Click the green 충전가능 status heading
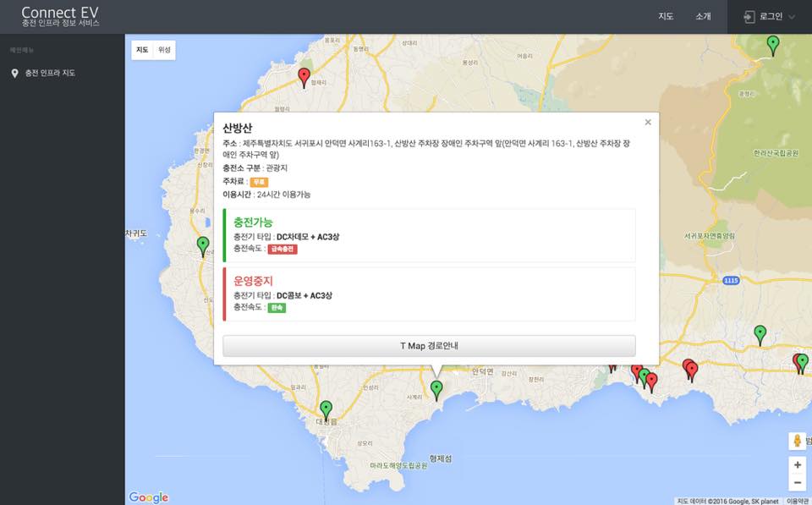The image size is (812, 505). [253, 222]
